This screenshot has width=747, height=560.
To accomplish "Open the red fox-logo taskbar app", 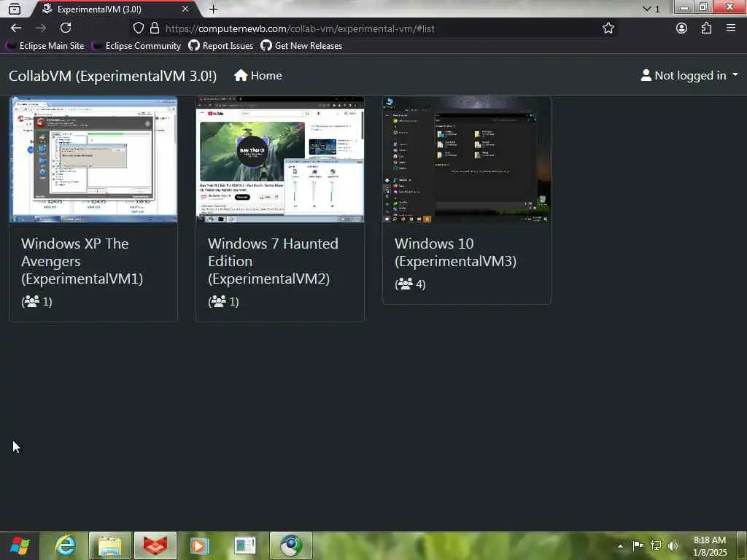I will (x=155, y=545).
